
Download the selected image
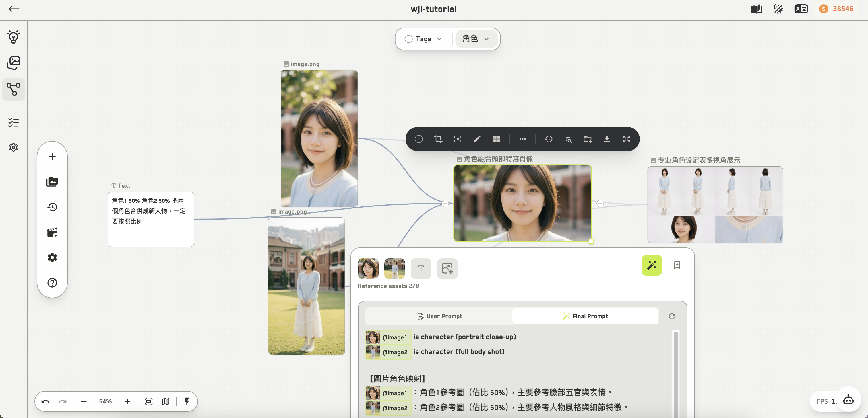[x=607, y=139]
